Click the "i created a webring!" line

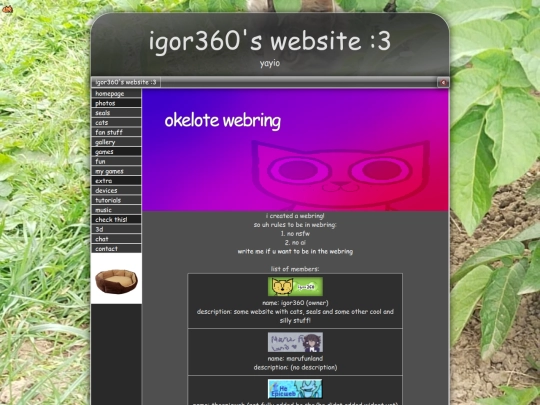[295, 216]
